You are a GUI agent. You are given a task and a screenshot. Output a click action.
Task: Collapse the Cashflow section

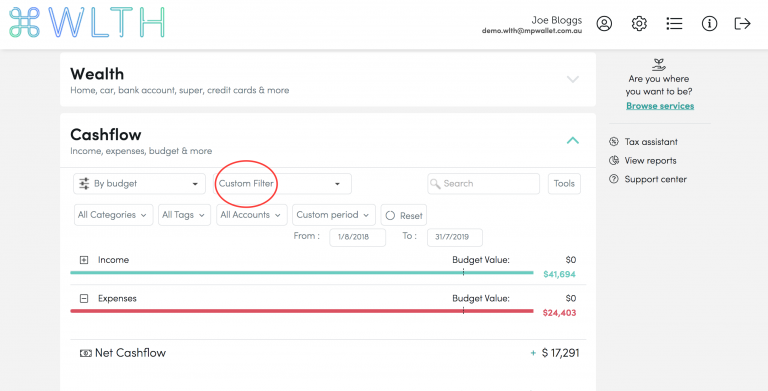click(x=573, y=141)
